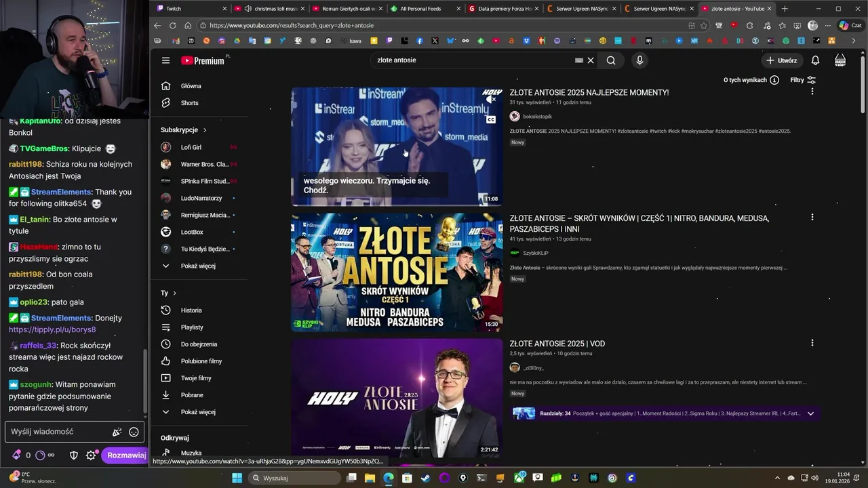Click the address bar URL
Viewport: 868px width, 488px height.
pos(292,26)
